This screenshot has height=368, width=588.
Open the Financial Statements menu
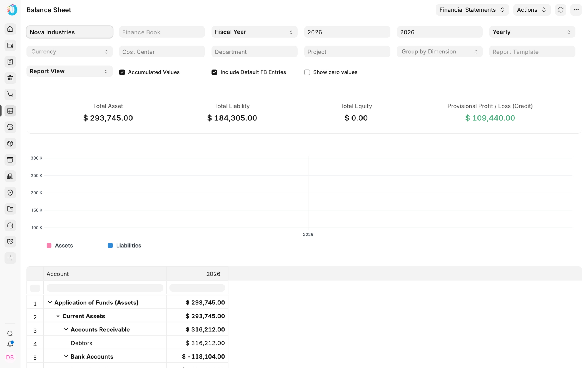point(472,10)
